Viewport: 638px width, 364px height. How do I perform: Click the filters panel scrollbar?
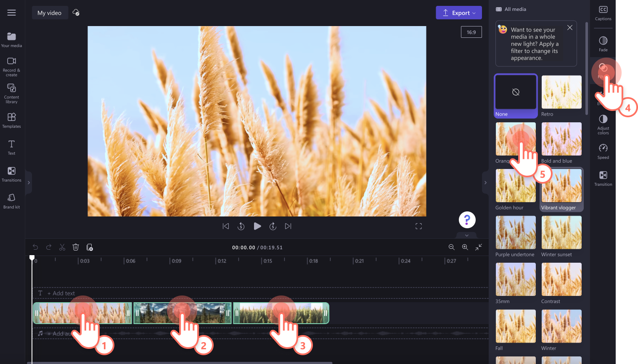(587, 68)
